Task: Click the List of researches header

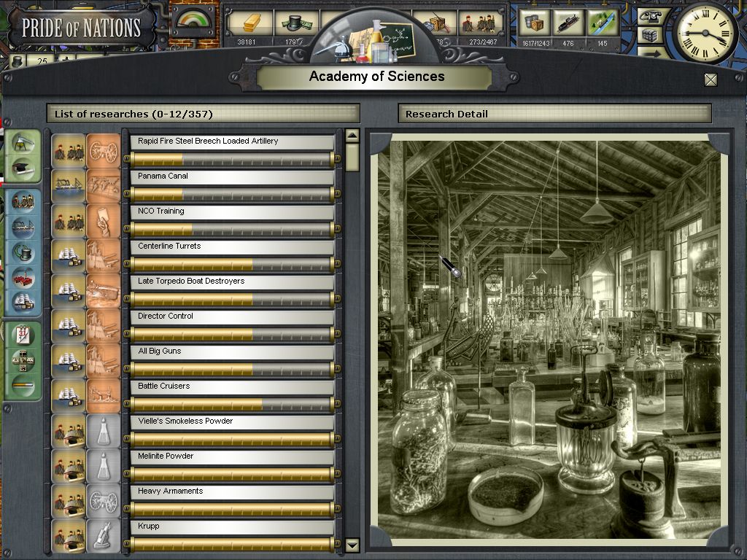Action: 203,114
